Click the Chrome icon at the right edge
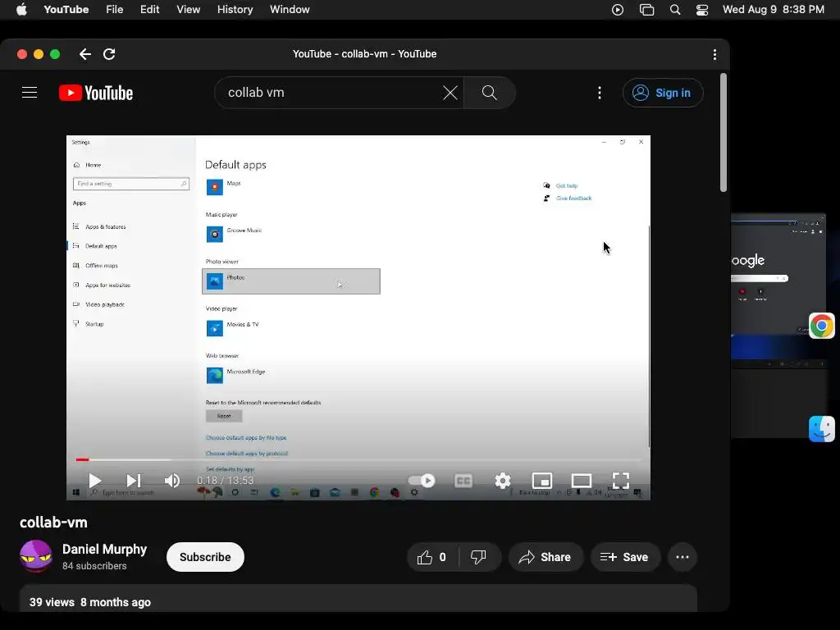This screenshot has width=840, height=630. (822, 326)
